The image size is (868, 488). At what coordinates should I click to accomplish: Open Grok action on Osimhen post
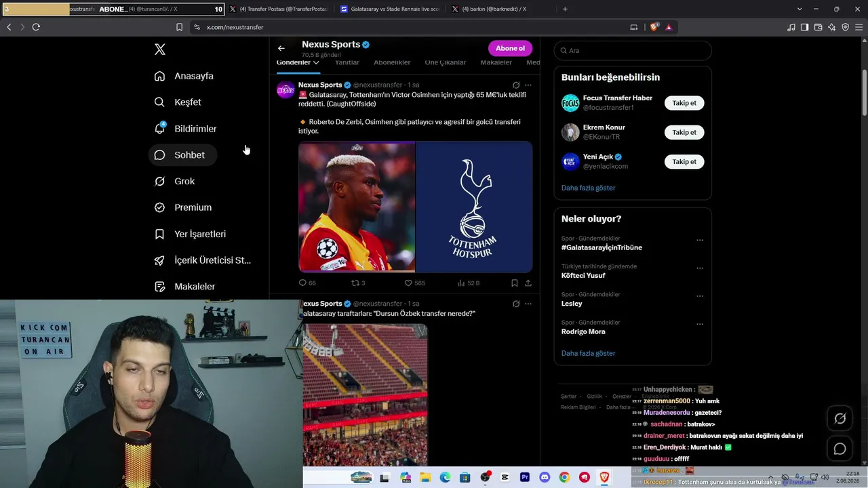tap(516, 85)
